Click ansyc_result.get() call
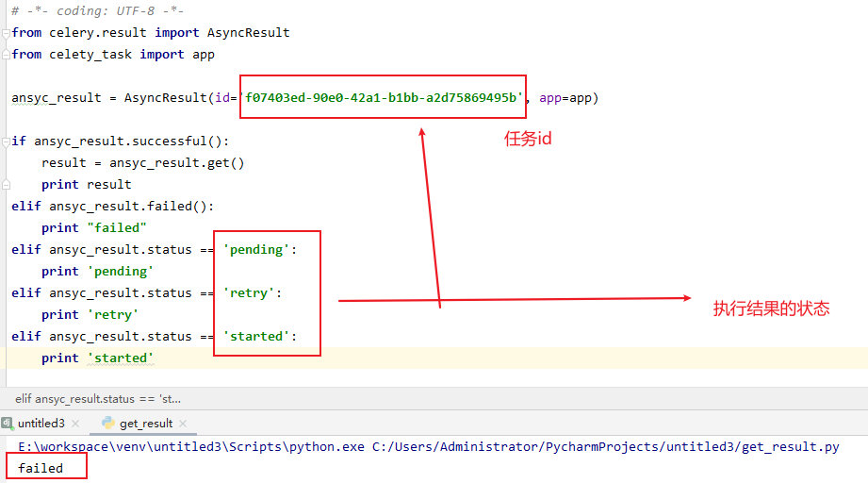 tap(176, 163)
